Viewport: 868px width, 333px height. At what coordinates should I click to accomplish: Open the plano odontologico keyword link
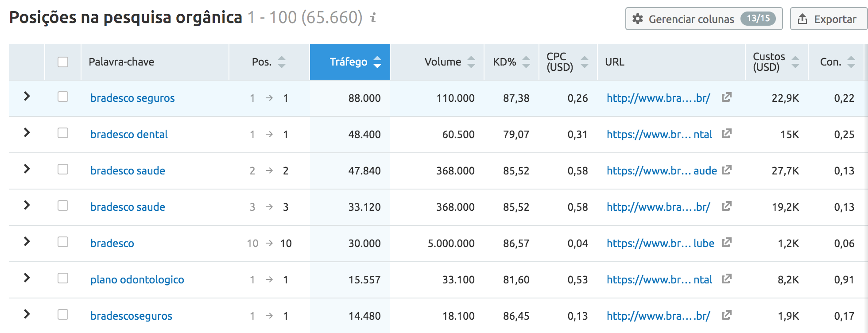[x=137, y=280]
